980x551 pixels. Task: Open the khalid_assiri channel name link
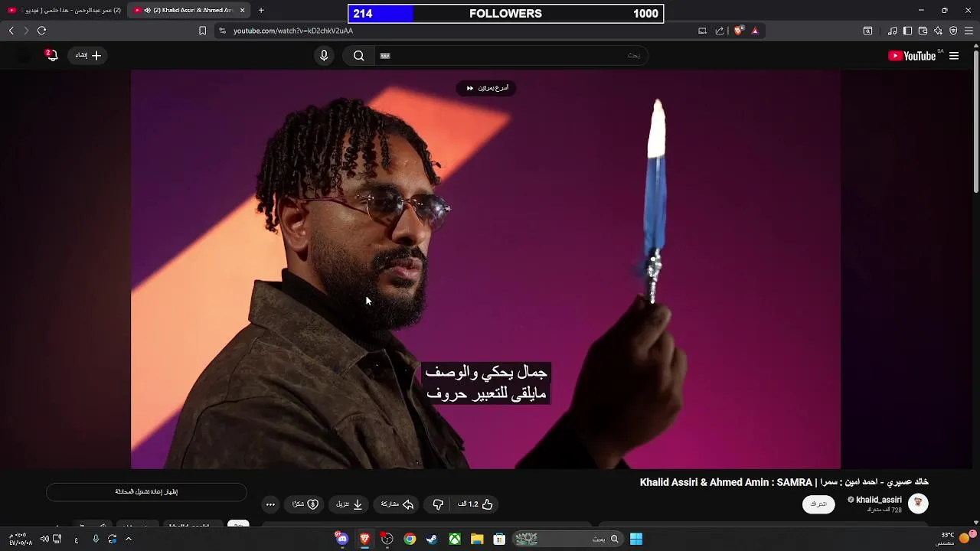pyautogui.click(x=878, y=500)
